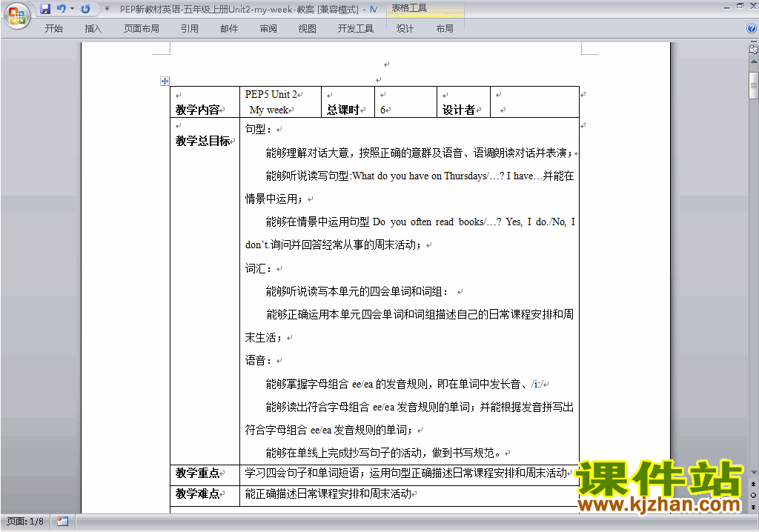
Task: Open the Table Tools 布局 tab
Action: (x=445, y=29)
